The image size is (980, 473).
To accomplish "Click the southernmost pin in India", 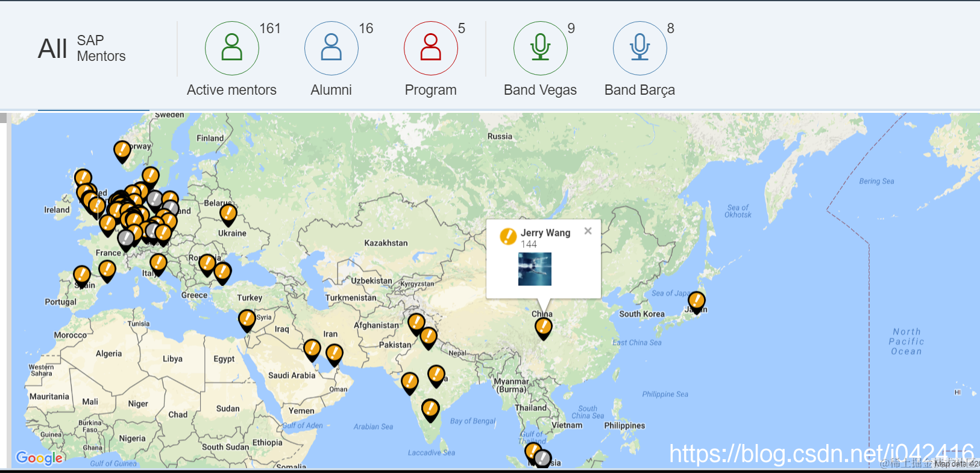I will tap(430, 410).
